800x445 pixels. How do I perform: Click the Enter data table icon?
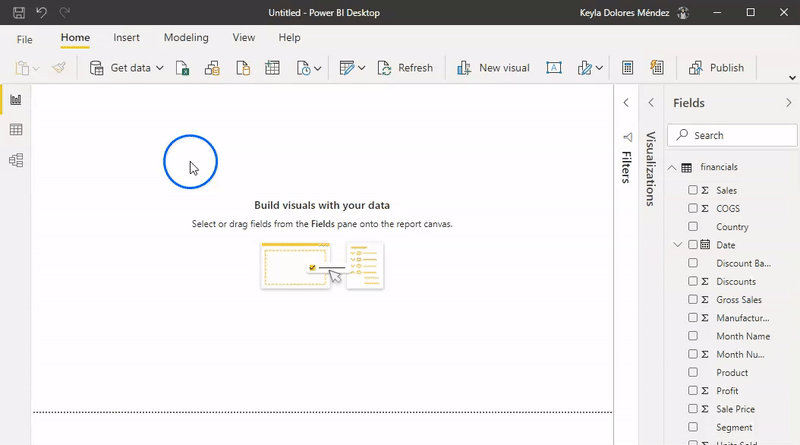coord(272,68)
